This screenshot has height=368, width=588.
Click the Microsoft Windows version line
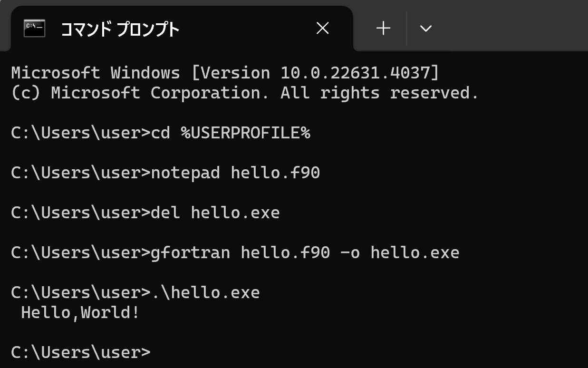click(x=225, y=73)
